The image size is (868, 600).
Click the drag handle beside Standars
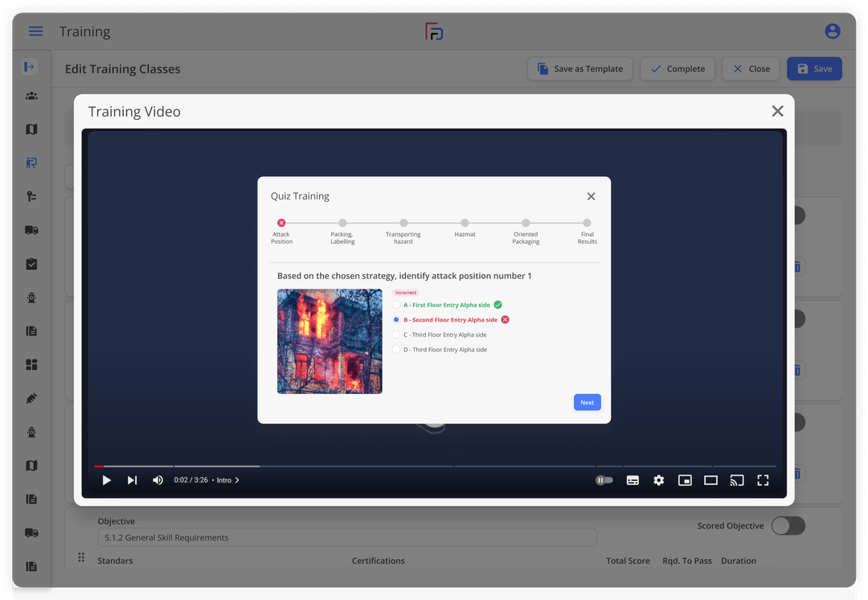click(x=81, y=557)
